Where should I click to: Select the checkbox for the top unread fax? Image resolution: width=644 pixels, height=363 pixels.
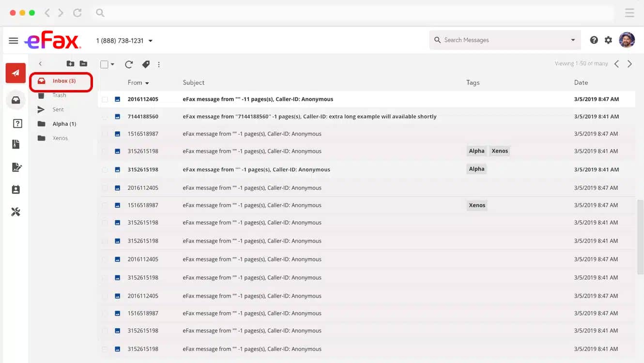105,99
